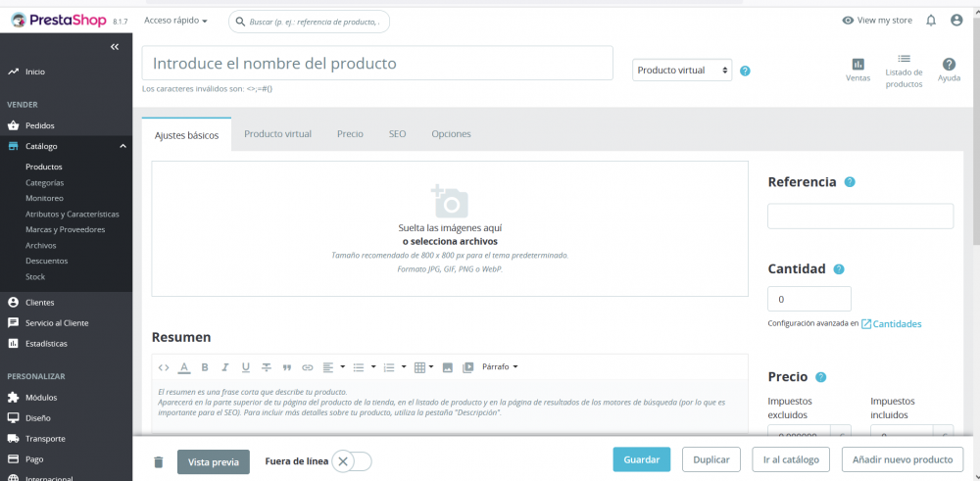Click the source code editor icon
This screenshot has width=980, height=481.
(x=164, y=367)
